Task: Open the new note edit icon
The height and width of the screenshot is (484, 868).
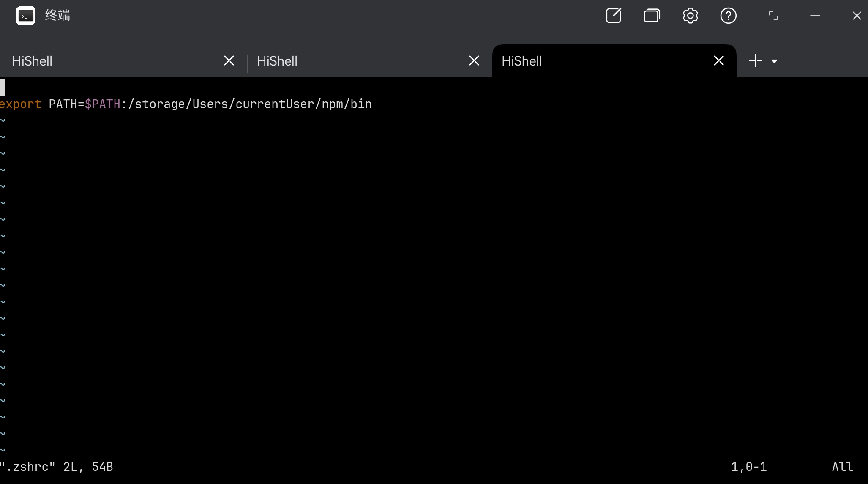Action: pyautogui.click(x=613, y=16)
